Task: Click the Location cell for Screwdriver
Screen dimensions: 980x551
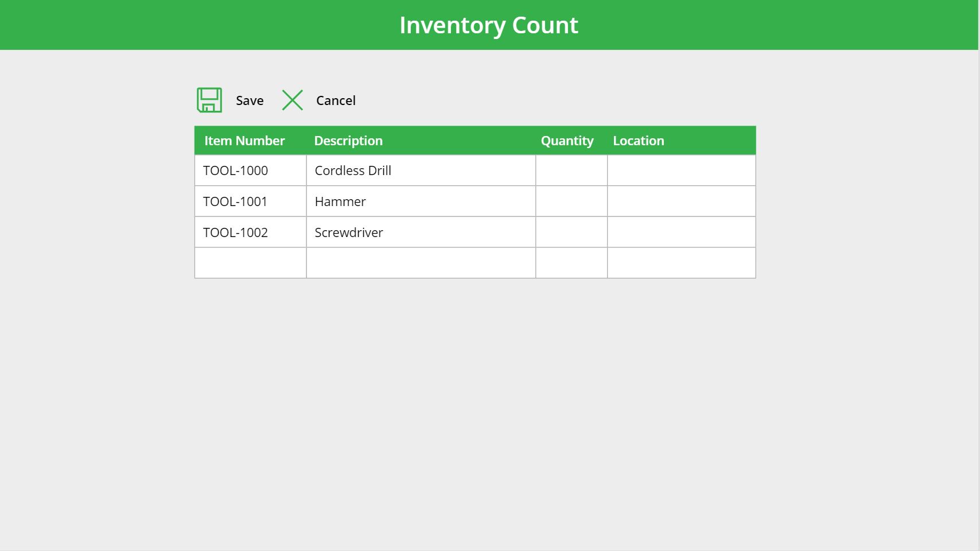Action: tap(680, 232)
